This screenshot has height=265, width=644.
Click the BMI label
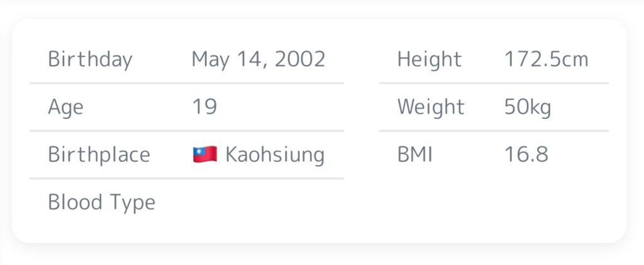(414, 155)
